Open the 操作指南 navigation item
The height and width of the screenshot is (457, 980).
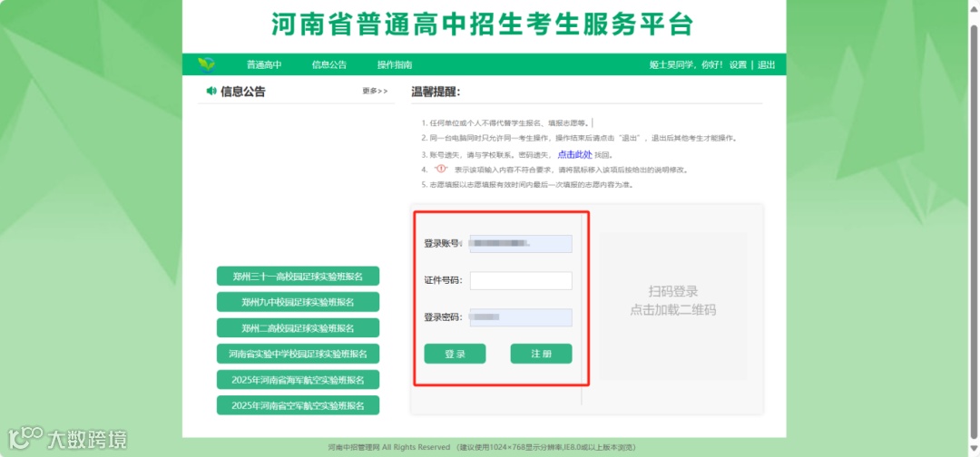click(x=395, y=65)
